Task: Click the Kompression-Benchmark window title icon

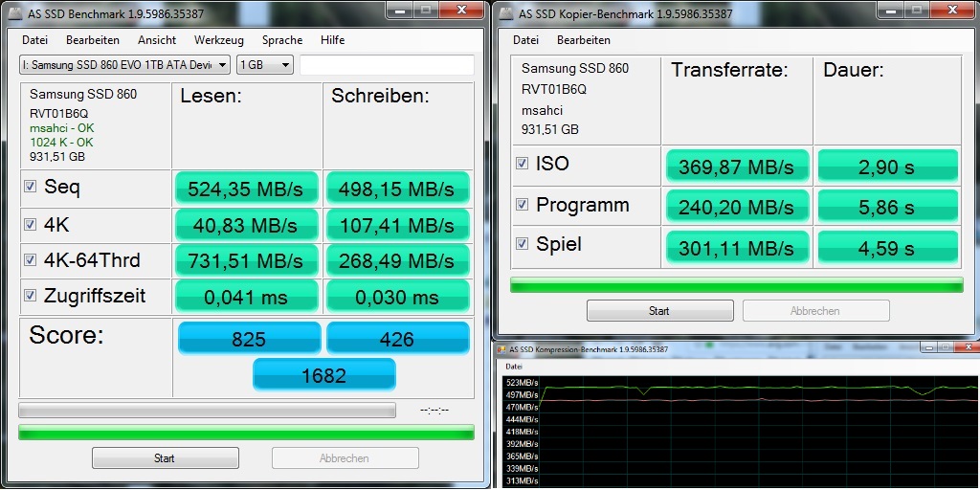Action: pos(501,349)
